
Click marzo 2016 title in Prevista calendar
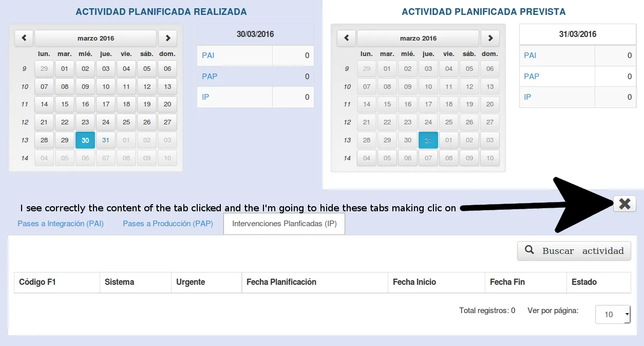(x=418, y=38)
